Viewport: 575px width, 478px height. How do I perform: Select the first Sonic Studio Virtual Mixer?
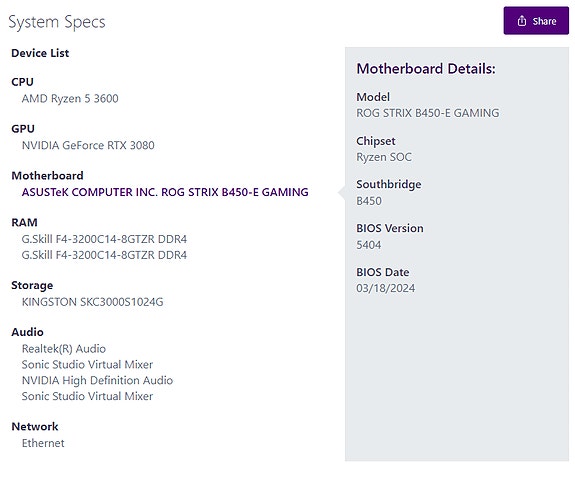[x=87, y=364]
